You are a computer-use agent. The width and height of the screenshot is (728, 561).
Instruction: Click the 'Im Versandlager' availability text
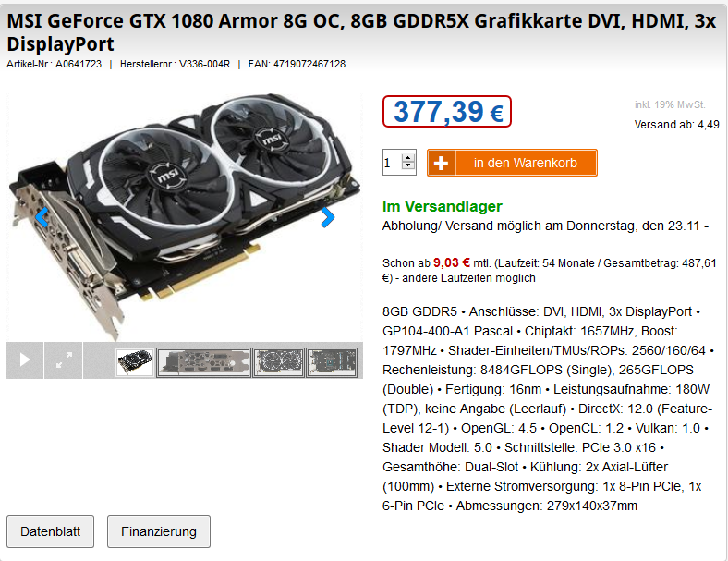(x=442, y=206)
